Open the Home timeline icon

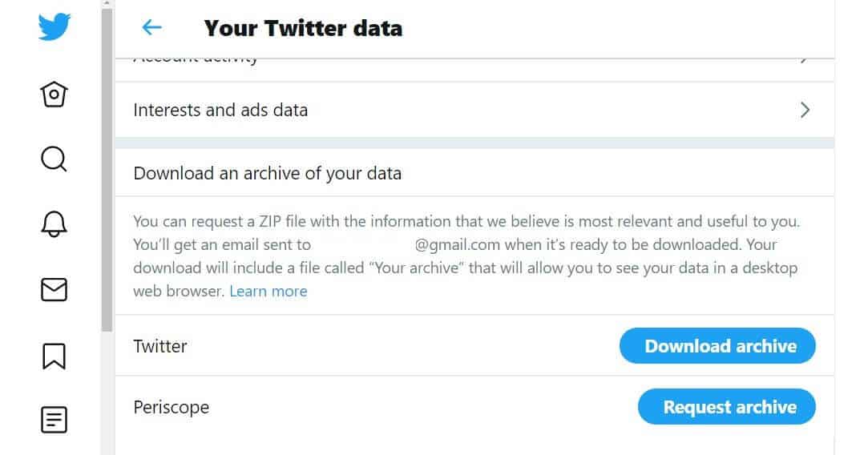point(54,94)
